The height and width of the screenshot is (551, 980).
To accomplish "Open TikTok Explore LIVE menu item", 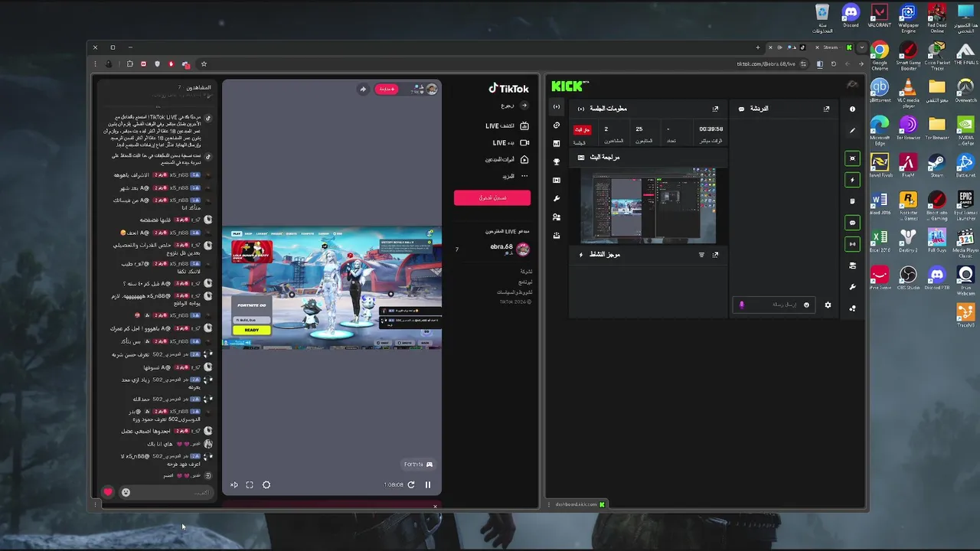I will tap(507, 126).
